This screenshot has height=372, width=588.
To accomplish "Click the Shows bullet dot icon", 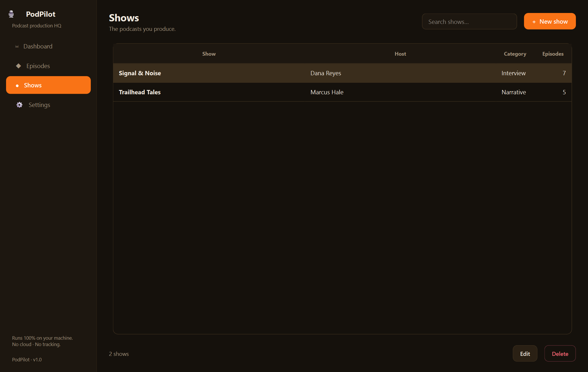I will coord(17,86).
